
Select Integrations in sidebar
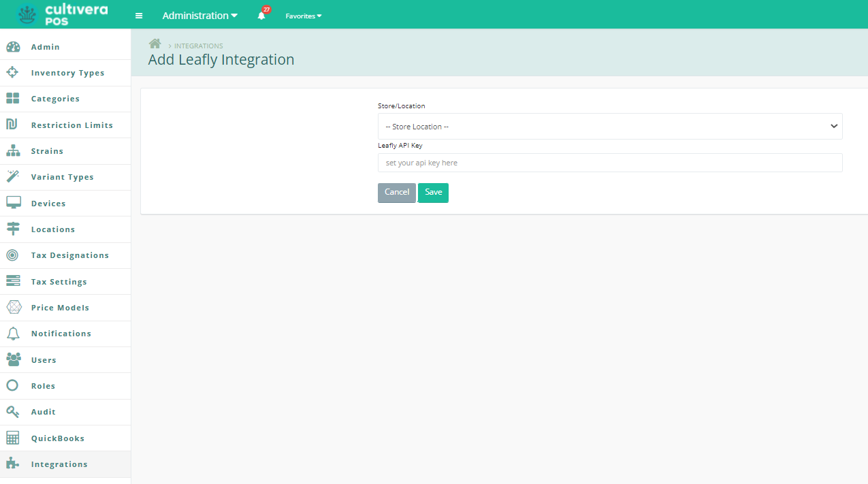click(x=65, y=464)
